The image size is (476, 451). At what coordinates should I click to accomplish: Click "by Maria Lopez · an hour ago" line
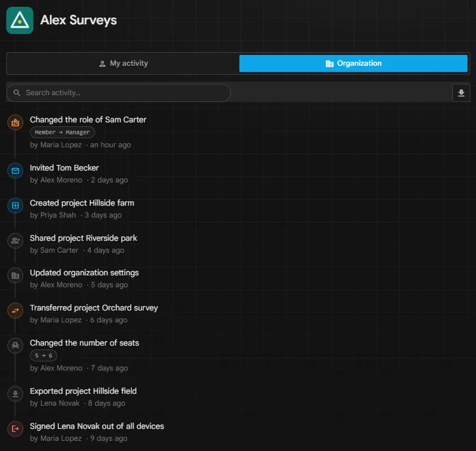(80, 145)
